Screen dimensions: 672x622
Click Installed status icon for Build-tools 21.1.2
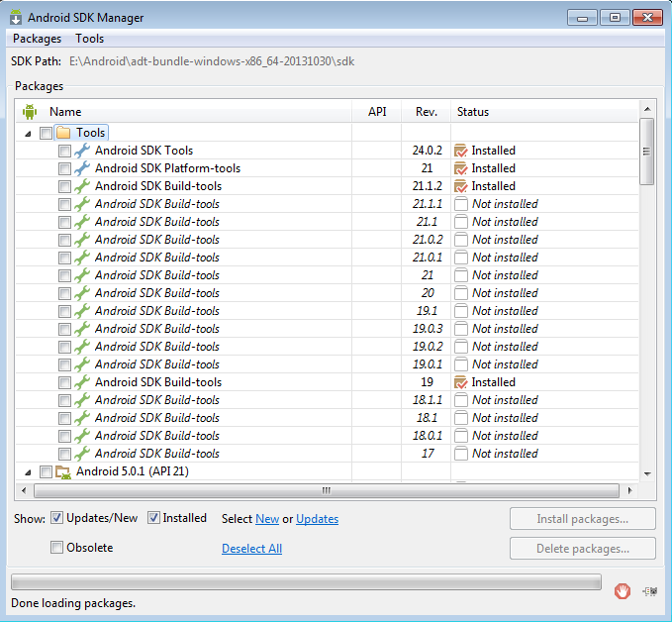(461, 186)
